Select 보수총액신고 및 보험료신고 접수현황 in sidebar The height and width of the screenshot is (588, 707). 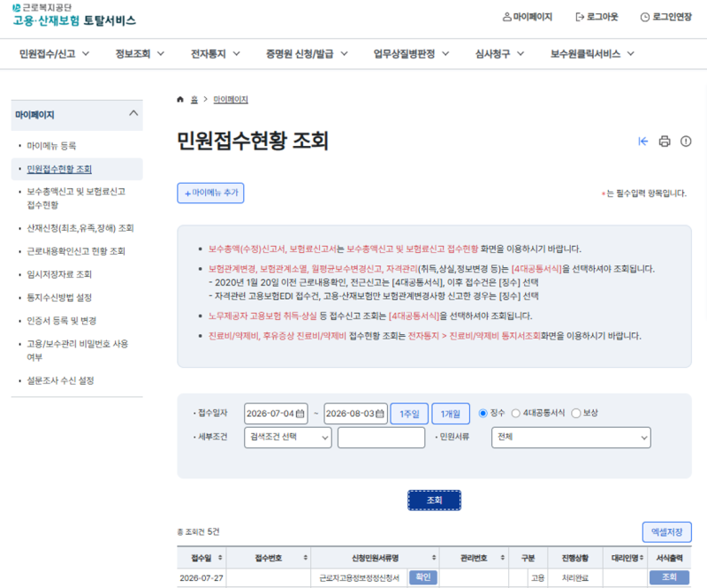click(76, 198)
